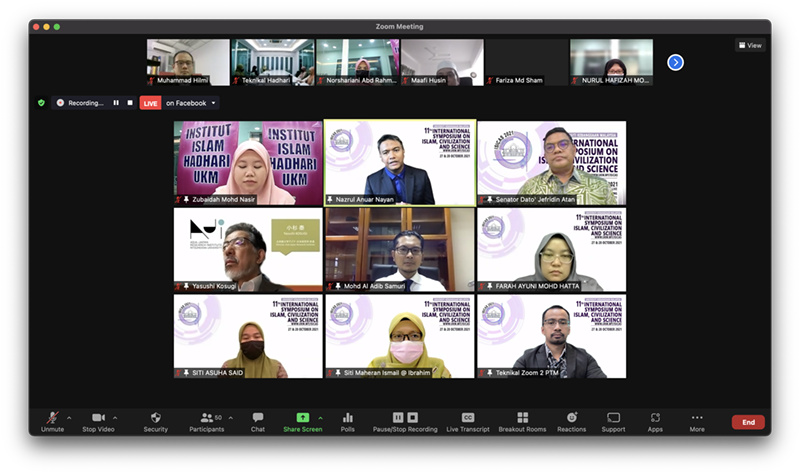This screenshot has height=474, width=800.
Task: Click the red End meeting button
Action: point(747,422)
